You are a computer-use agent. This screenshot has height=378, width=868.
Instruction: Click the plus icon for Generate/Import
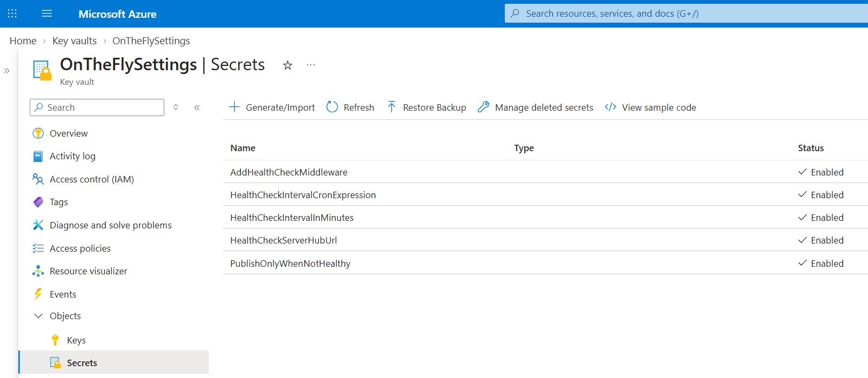[234, 107]
